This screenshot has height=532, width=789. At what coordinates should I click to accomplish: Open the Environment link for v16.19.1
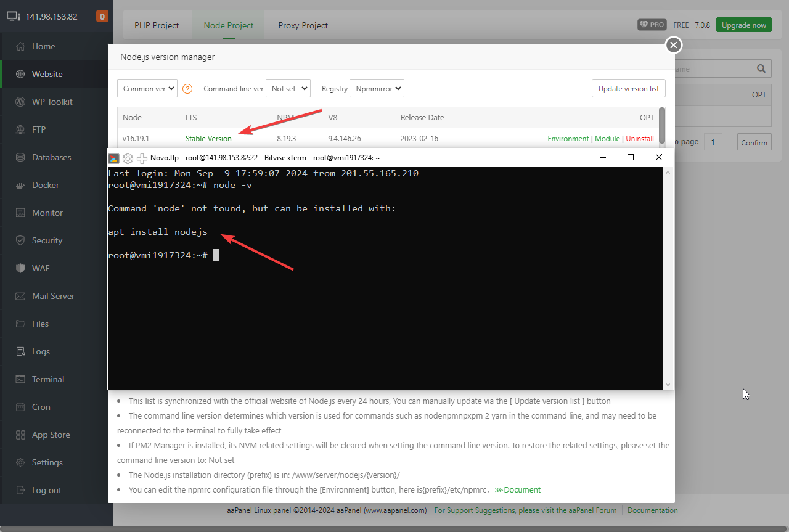coord(568,139)
